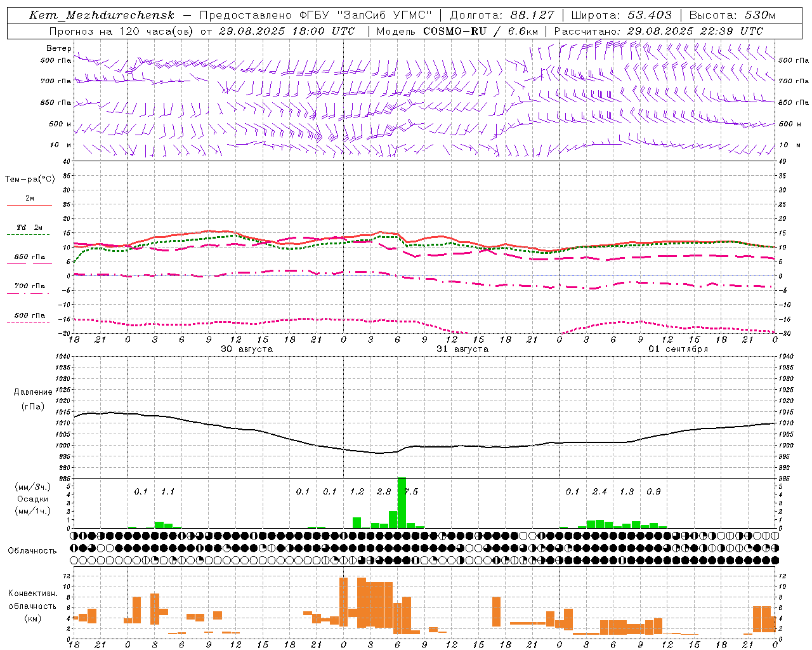Click the (мм/1ч.) precipitation unit label
This screenshot has height=650, width=812.
[33, 510]
